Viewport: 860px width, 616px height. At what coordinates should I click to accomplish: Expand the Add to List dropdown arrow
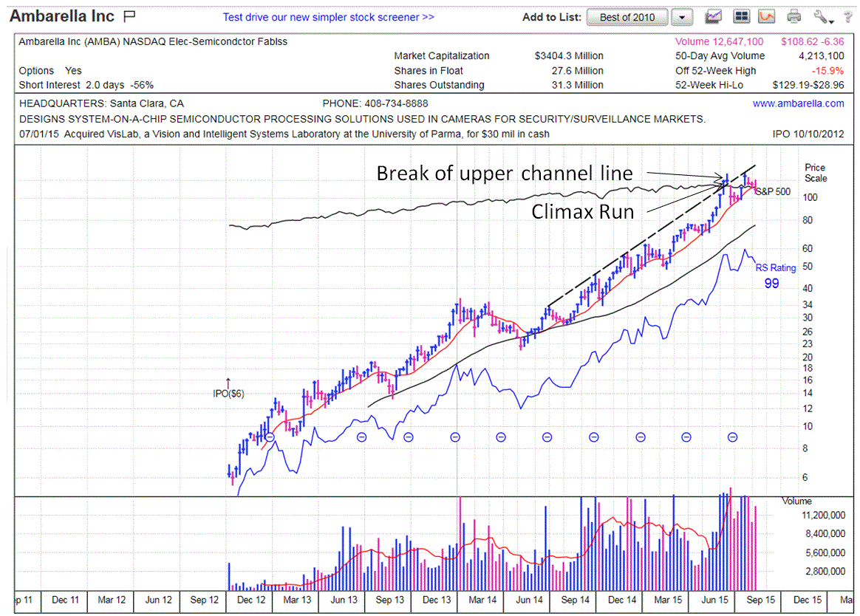682,17
